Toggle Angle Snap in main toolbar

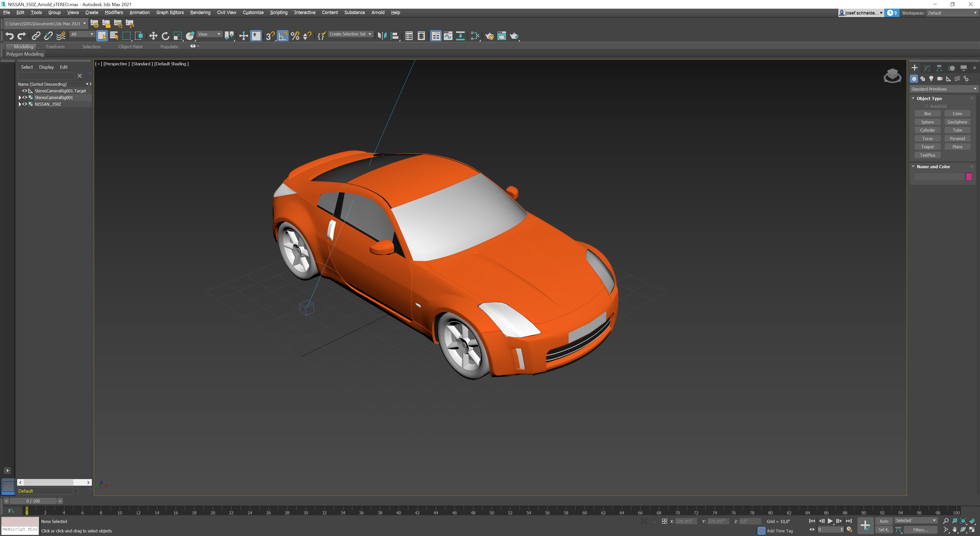coord(283,36)
